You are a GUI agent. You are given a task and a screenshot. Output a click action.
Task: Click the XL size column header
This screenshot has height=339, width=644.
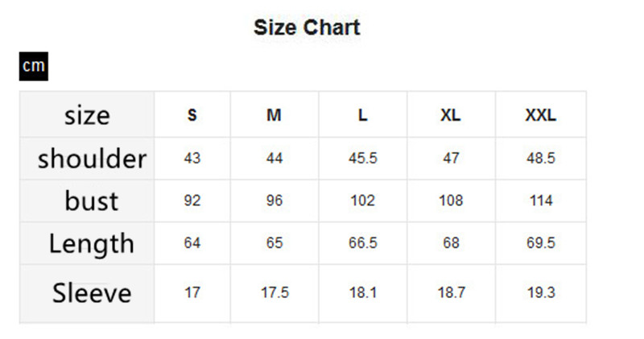[x=451, y=115]
